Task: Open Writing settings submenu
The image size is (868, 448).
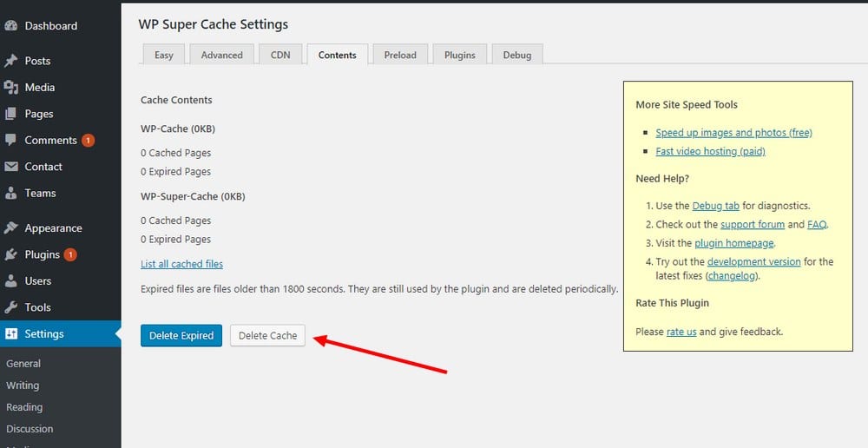Action: [x=23, y=385]
